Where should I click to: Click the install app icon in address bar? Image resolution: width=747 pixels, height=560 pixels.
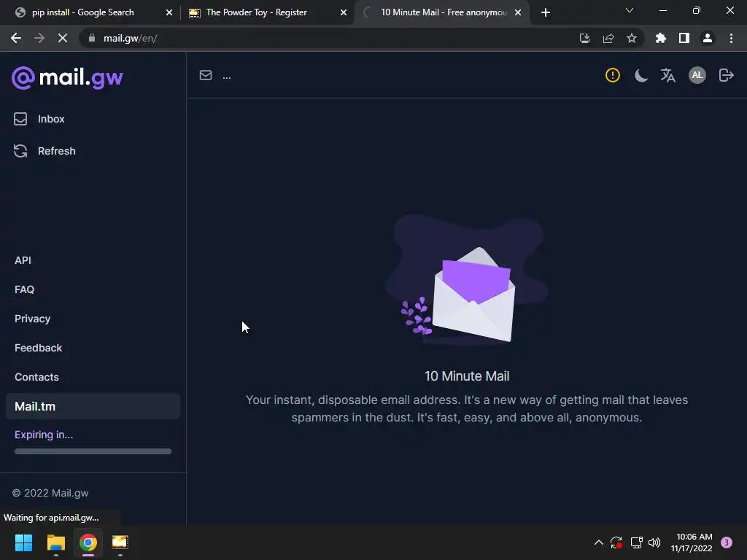coord(584,38)
